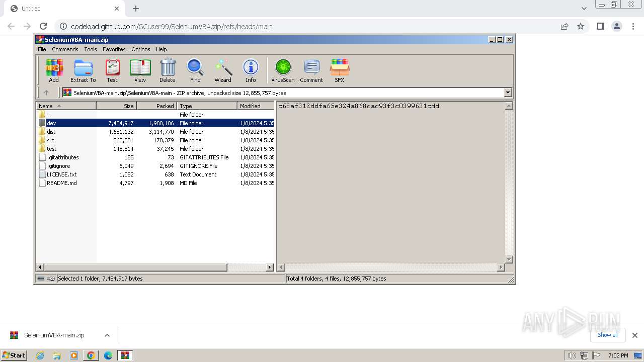Image resolution: width=644 pixels, height=362 pixels.
Task: Click the drive icon in status bar
Action: click(41, 279)
